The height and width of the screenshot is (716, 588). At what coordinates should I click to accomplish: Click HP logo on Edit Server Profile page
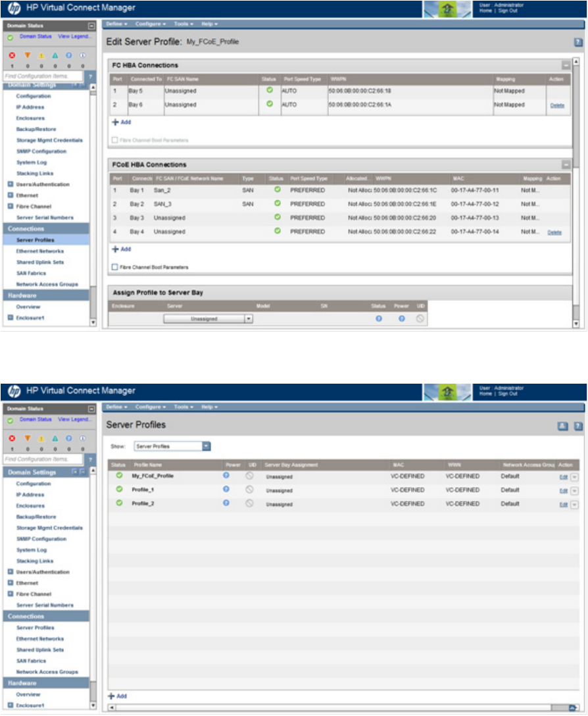14,8
